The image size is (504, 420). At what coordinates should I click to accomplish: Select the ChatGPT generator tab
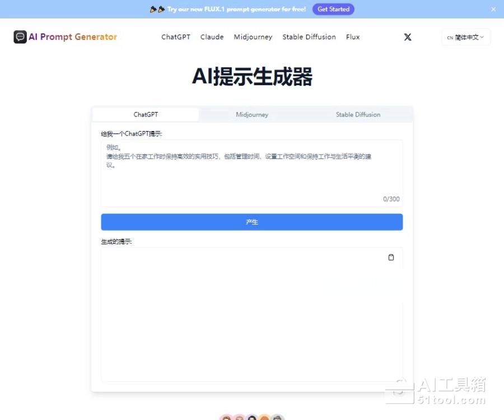pos(146,115)
